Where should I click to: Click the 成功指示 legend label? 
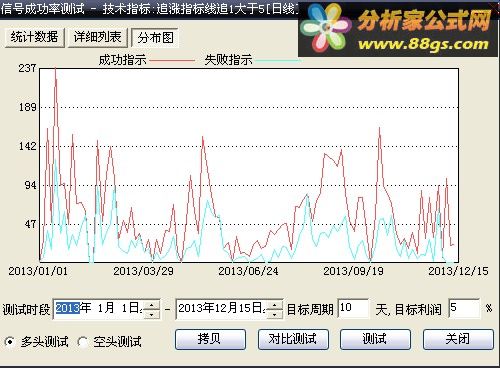pyautogui.click(x=123, y=60)
